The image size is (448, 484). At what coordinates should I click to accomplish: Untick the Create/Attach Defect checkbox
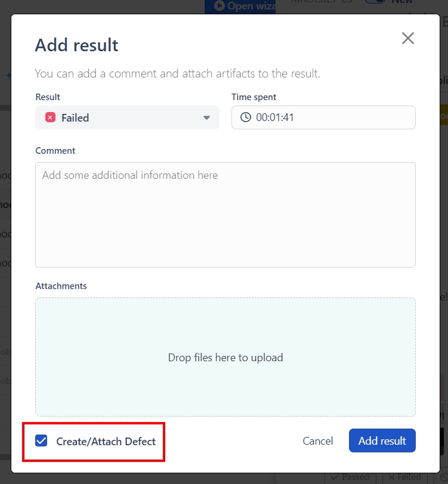pos(42,441)
